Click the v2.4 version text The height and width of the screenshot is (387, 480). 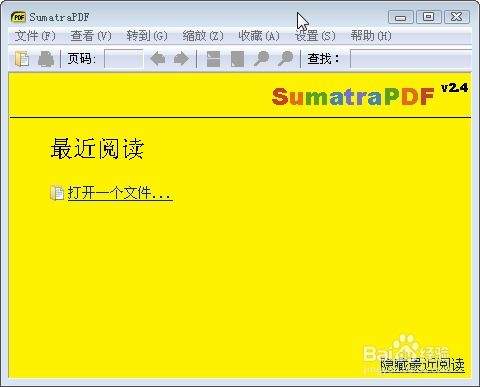(x=455, y=88)
